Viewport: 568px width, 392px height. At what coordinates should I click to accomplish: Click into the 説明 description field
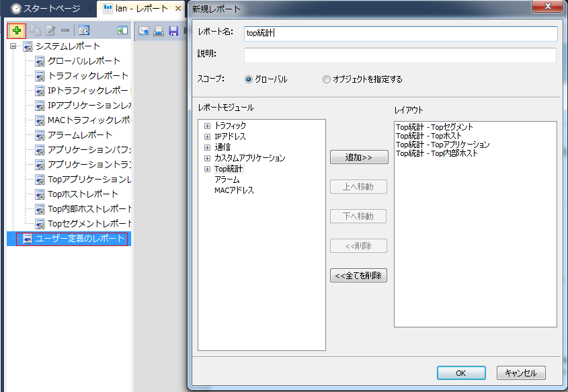click(x=400, y=55)
